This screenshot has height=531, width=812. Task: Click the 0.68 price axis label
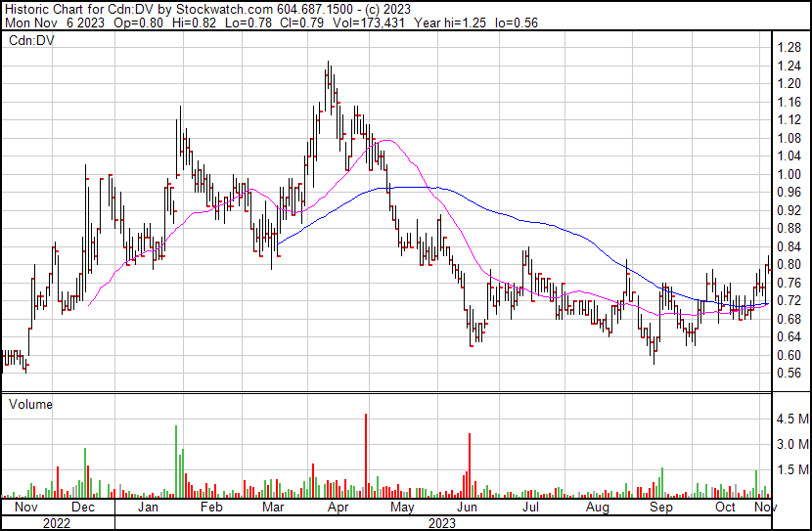pos(789,319)
